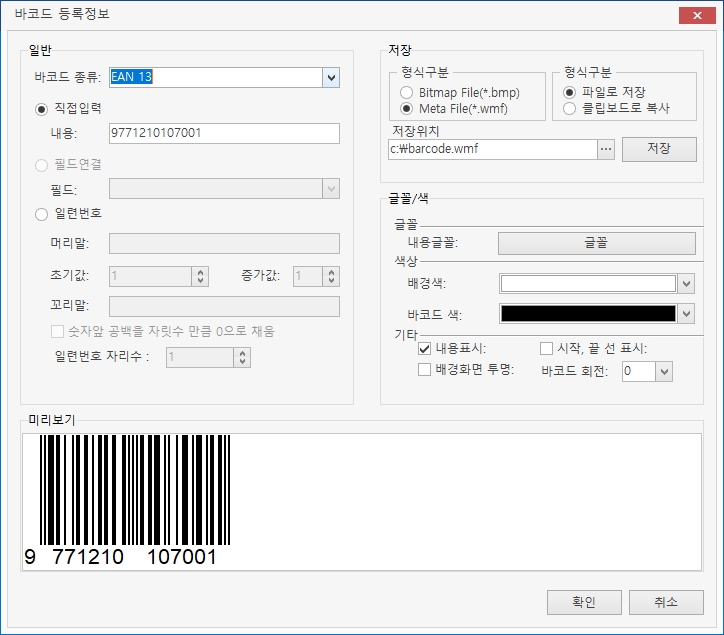Viewport: 724px width, 635px height.
Task: Click the 초기값 spinner arrows
Action: point(200,276)
